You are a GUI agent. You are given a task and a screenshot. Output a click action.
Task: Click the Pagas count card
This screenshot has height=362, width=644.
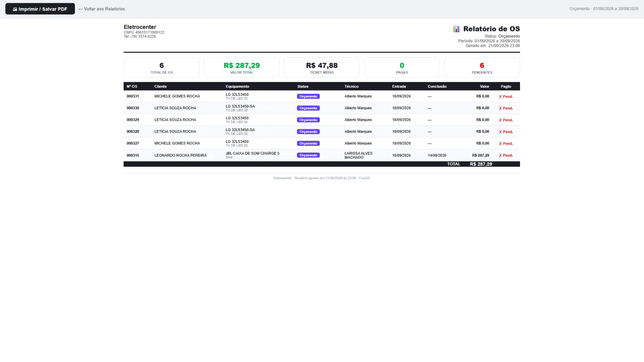pos(402,67)
